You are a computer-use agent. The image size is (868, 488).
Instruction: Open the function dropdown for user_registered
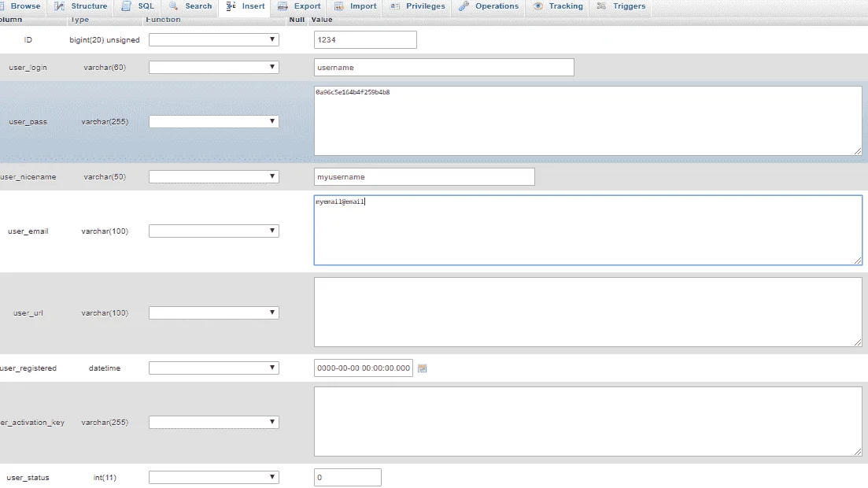coord(214,368)
